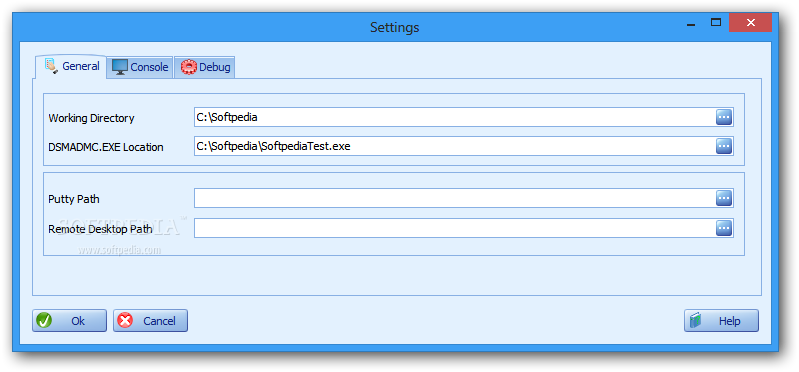Click the Cancel button
Screen dimensions: 799x372
pyautogui.click(x=150, y=321)
